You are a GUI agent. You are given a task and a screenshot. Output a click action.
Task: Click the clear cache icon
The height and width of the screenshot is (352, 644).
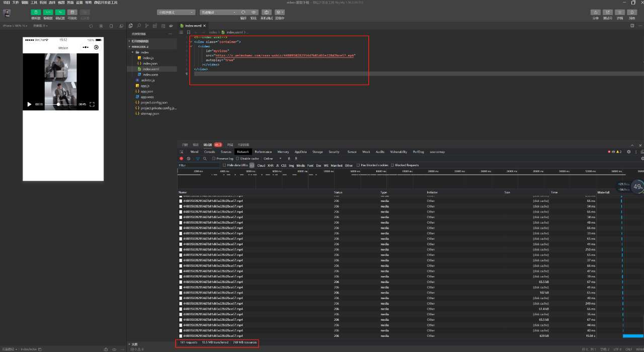(280, 12)
